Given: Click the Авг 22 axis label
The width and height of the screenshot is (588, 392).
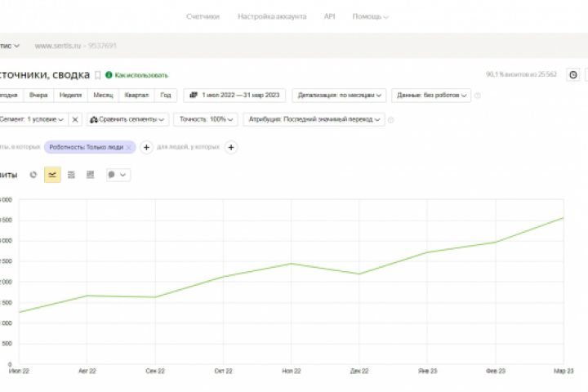Looking at the screenshot, I should point(87,371).
